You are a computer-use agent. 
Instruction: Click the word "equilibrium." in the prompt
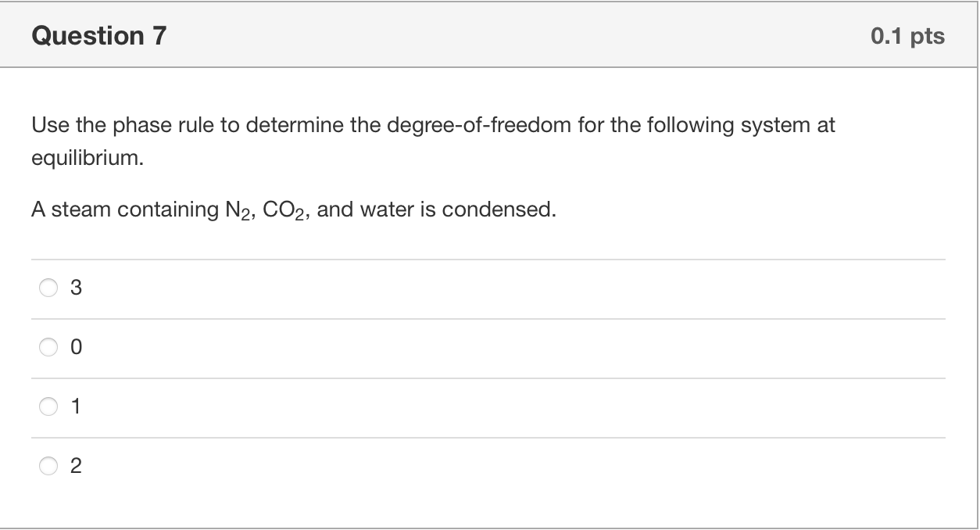click(x=88, y=159)
